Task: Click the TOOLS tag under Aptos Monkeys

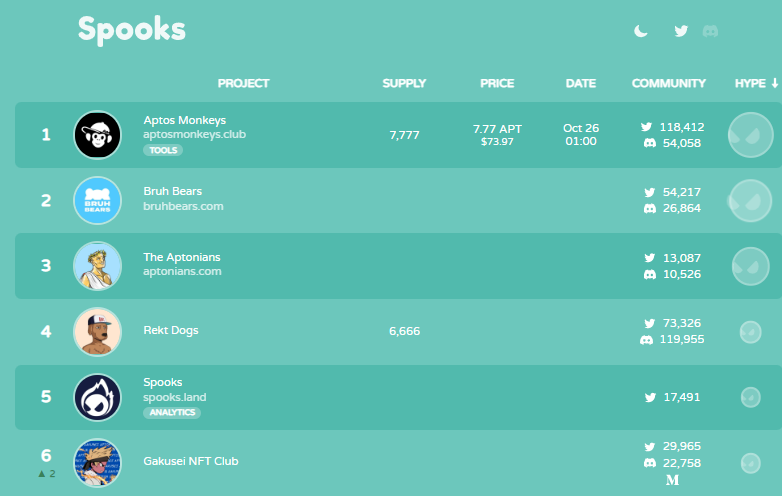Action: (x=163, y=150)
